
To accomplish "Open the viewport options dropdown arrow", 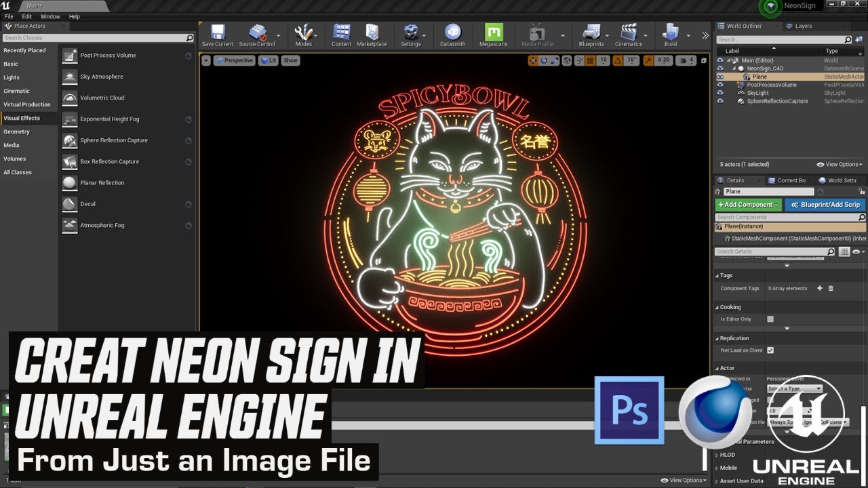I will tap(206, 60).
